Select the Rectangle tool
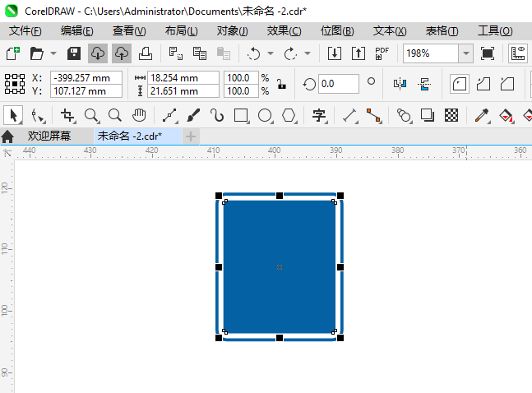 point(241,115)
